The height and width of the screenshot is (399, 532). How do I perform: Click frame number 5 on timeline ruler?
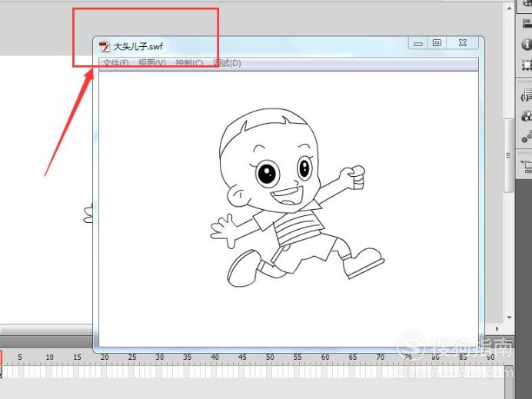tap(20, 357)
